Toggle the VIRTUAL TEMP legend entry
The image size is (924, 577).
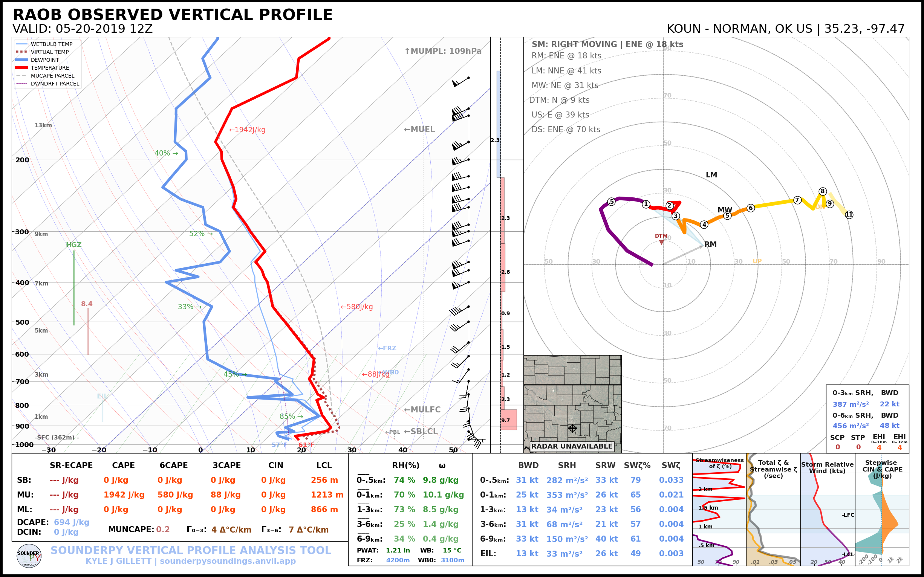point(50,52)
